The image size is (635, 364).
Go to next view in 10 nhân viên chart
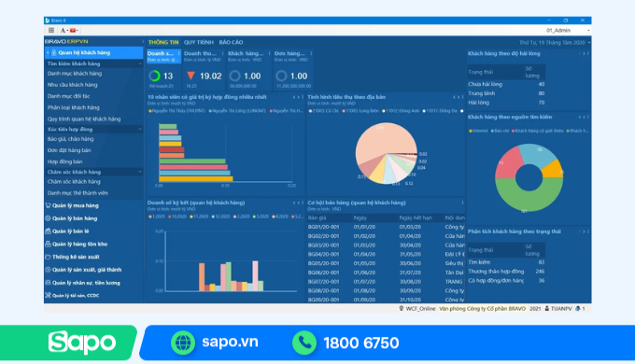pyautogui.click(x=299, y=97)
